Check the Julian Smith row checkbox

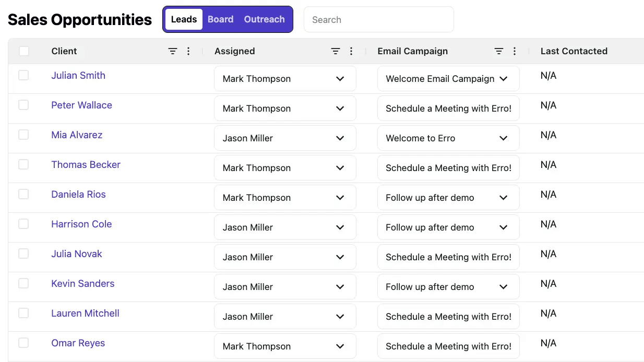[23, 75]
